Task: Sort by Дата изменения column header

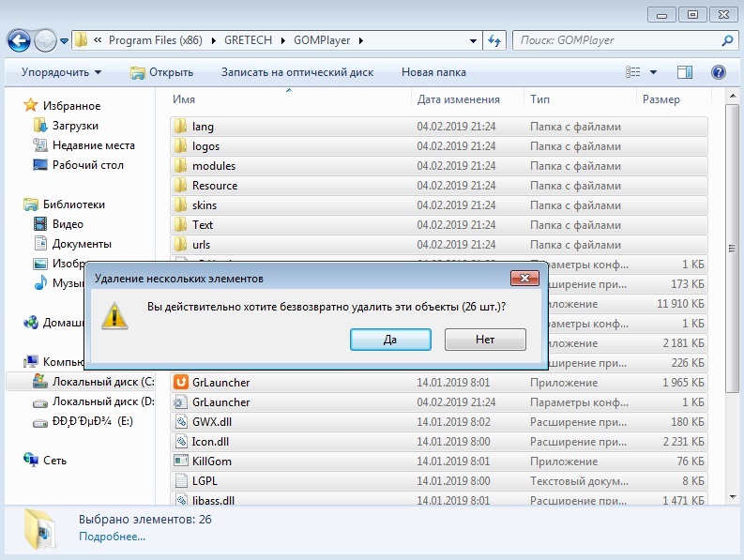Action: [x=459, y=99]
